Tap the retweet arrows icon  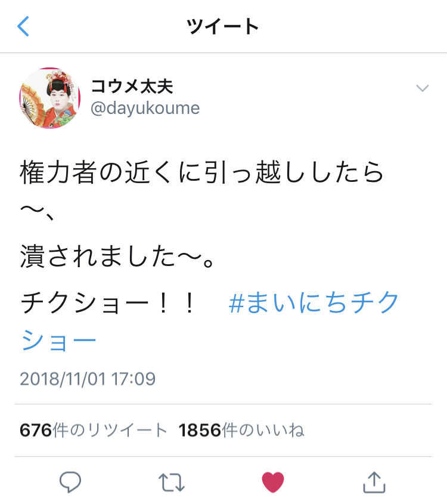(x=172, y=482)
